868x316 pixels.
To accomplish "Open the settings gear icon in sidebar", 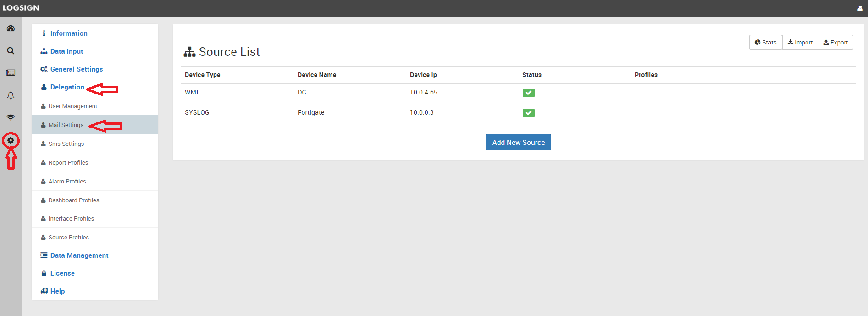I will point(11,140).
